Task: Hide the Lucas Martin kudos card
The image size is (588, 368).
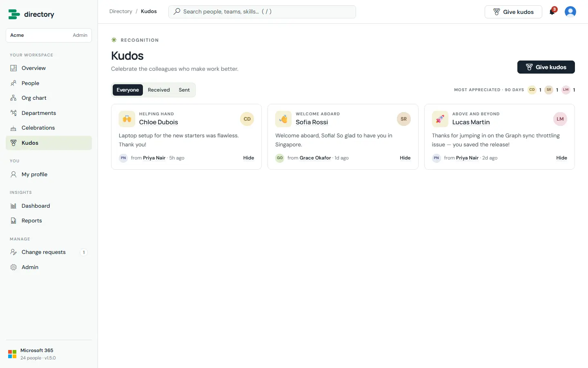Action: click(x=561, y=158)
